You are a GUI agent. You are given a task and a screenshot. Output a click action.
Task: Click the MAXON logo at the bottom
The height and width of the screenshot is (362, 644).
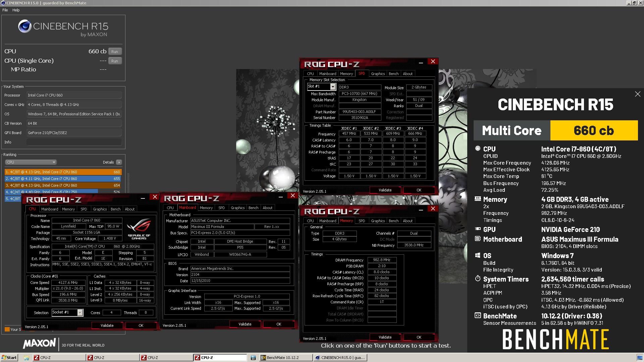click(40, 343)
